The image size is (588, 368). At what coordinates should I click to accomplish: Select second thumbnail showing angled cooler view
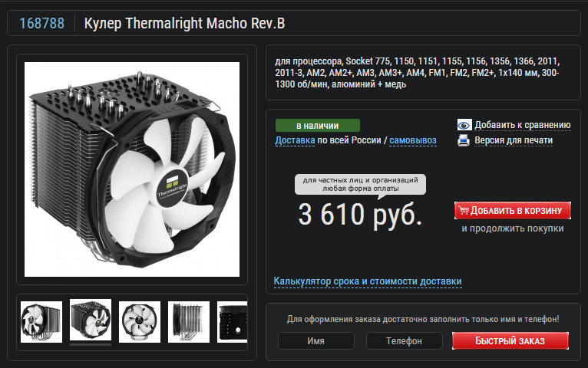[91, 320]
